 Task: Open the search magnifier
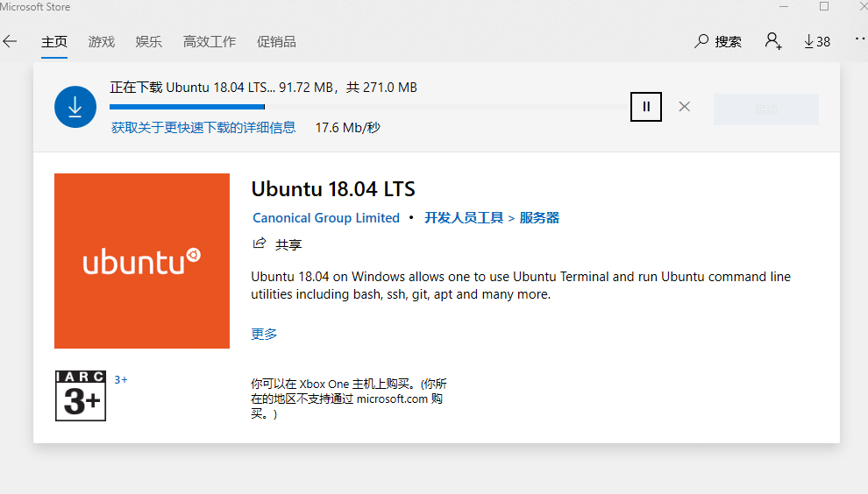click(x=702, y=41)
